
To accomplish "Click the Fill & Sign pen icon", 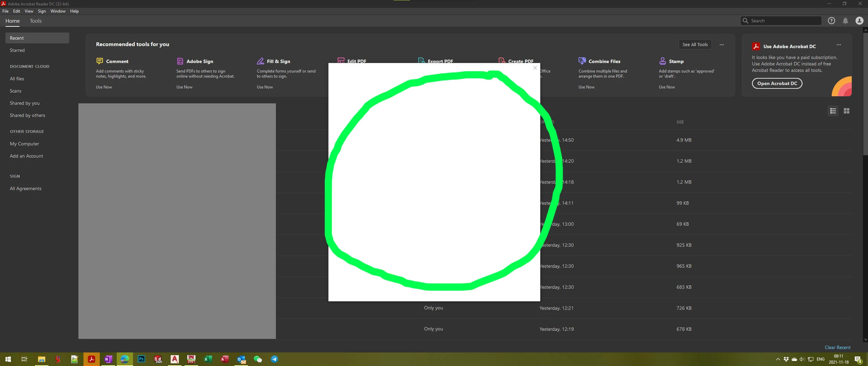I will tap(260, 61).
